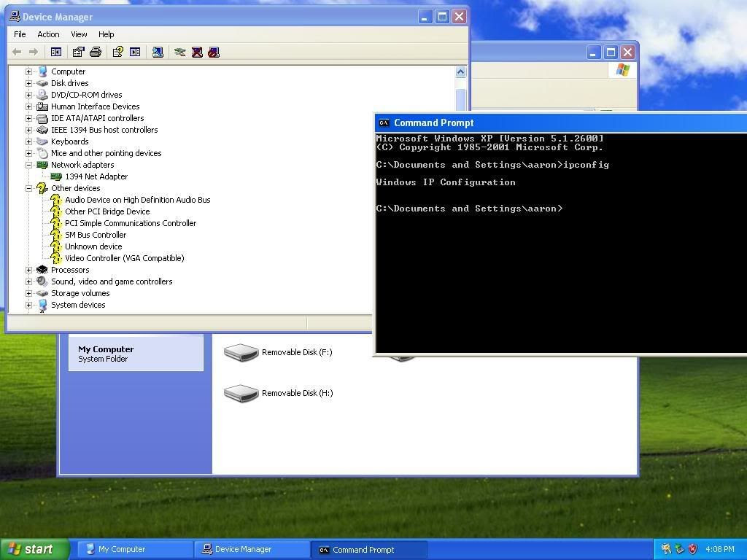Click the DVD/CD-ROM drives disc icon
Screen dimensions: 747x560
42,94
